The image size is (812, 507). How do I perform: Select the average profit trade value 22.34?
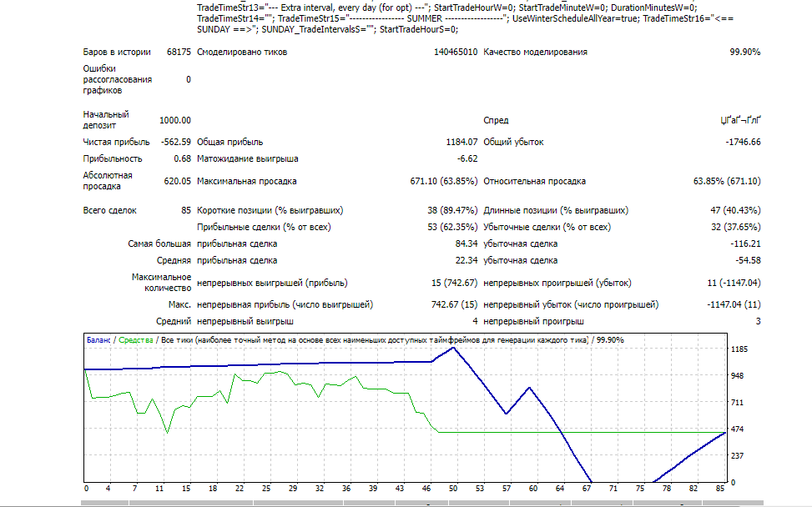click(x=467, y=260)
